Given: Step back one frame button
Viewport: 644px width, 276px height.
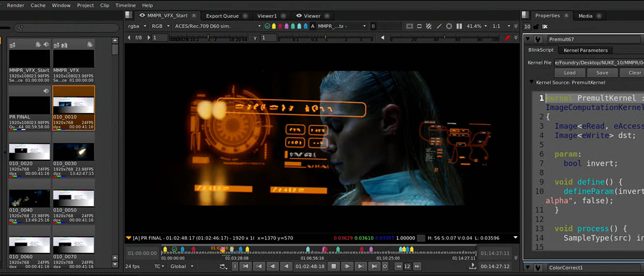Looking at the screenshot, I should [273, 266].
